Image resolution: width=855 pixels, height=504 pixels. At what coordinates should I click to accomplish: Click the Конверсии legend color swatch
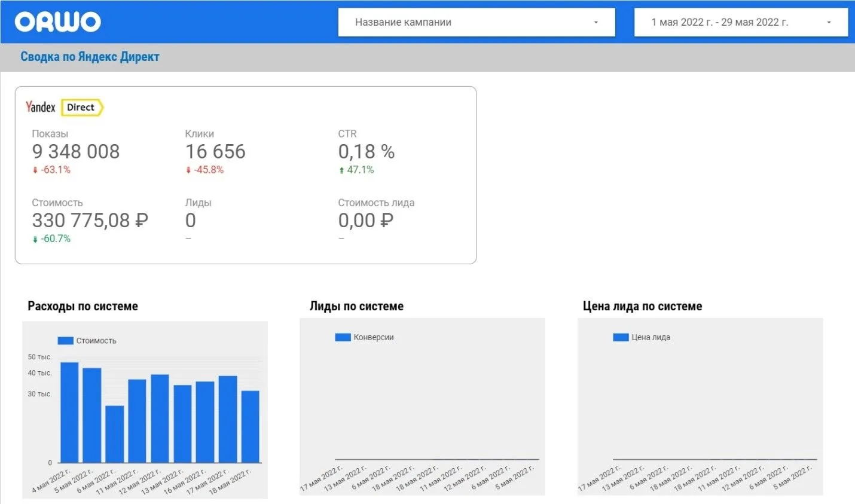343,337
